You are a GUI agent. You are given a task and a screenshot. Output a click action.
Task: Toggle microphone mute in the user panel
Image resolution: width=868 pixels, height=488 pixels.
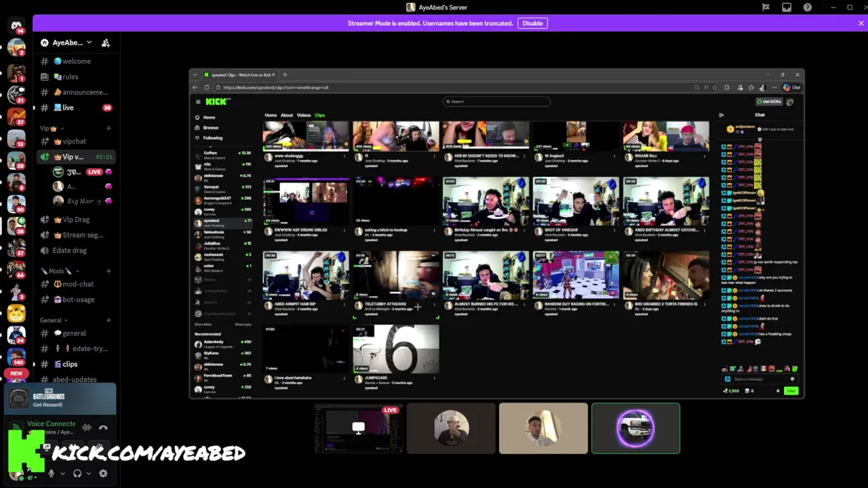[51, 474]
